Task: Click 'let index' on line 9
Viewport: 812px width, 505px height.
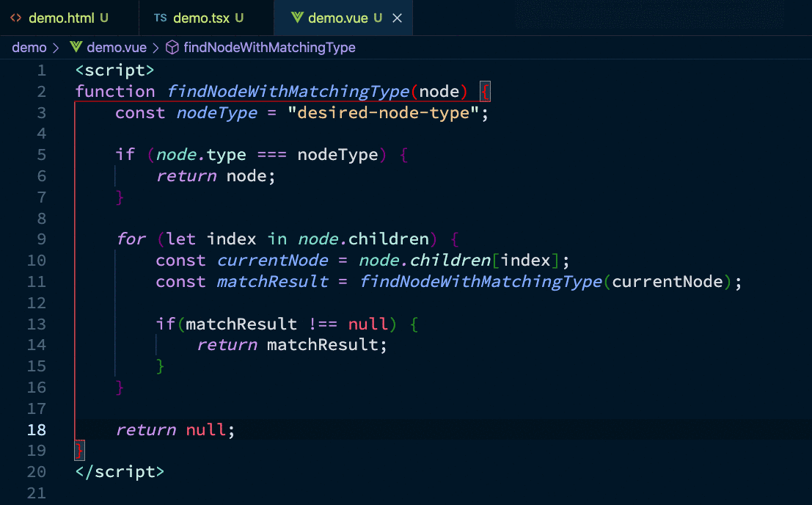Action: tap(211, 239)
